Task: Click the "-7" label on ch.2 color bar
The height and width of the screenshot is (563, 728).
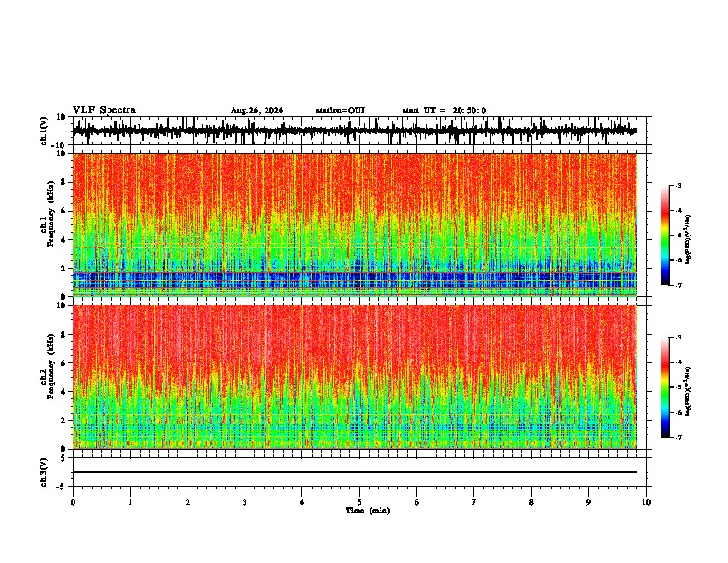Action: pyautogui.click(x=677, y=438)
